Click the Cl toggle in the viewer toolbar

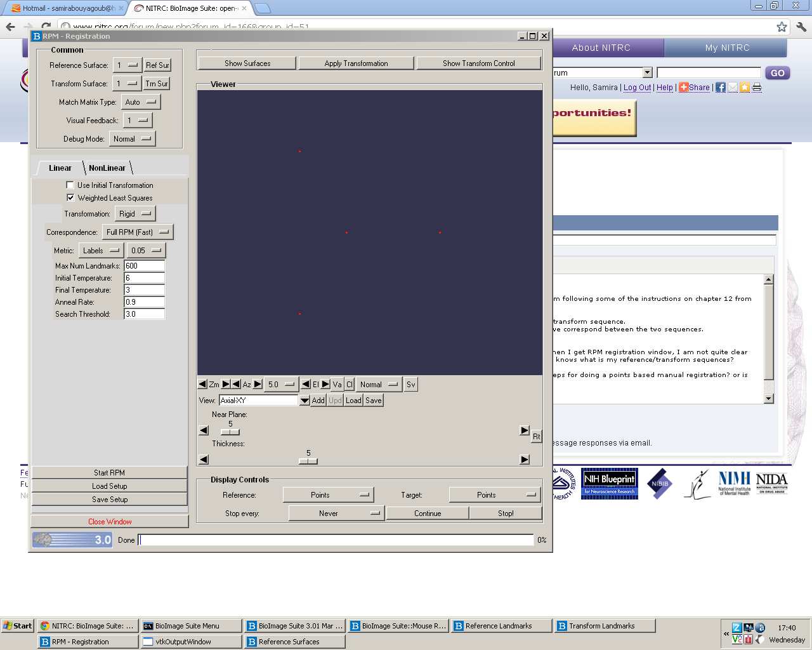pos(350,385)
